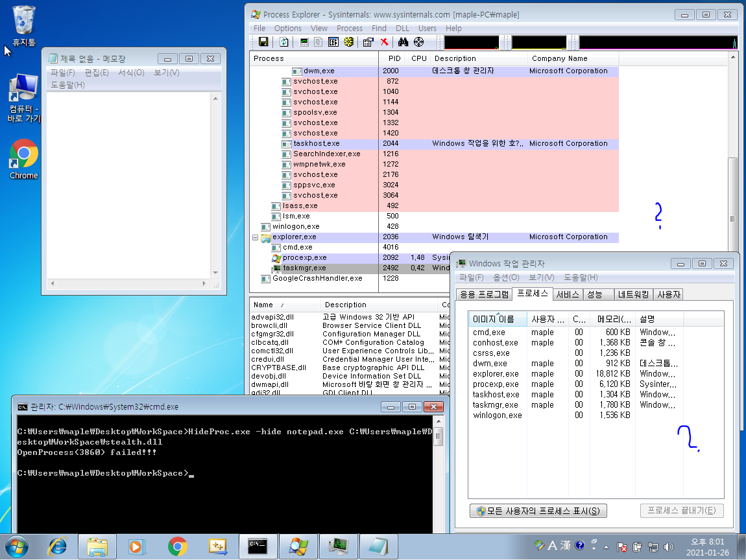Viewport: 746px width, 560px height.
Task: Switch to Notepad taskbar button
Action: pyautogui.click(x=379, y=546)
